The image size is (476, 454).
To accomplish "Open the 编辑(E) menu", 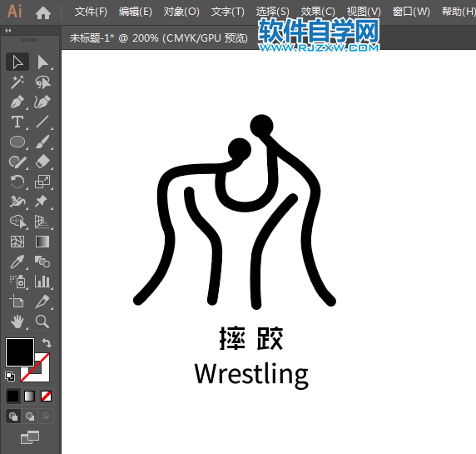I will tap(136, 12).
